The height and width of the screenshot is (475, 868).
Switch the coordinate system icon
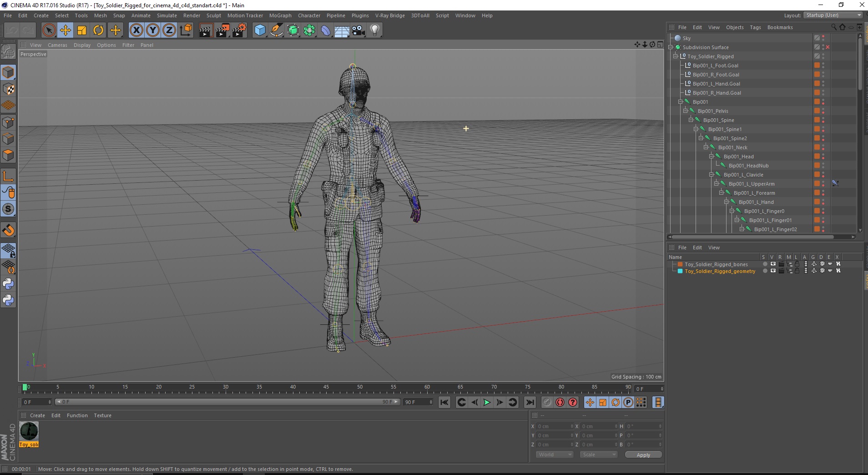coord(186,30)
